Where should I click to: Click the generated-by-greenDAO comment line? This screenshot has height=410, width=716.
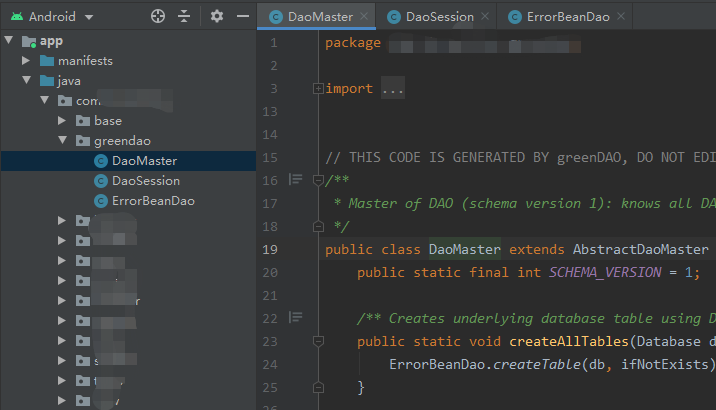click(x=520, y=158)
